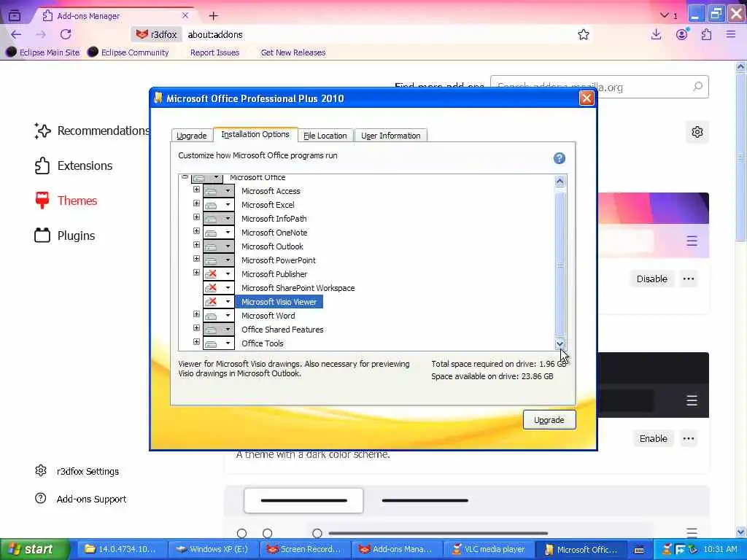The width and height of the screenshot is (747, 560).
Task: Disable the currently enabled theme
Action: [651, 279]
